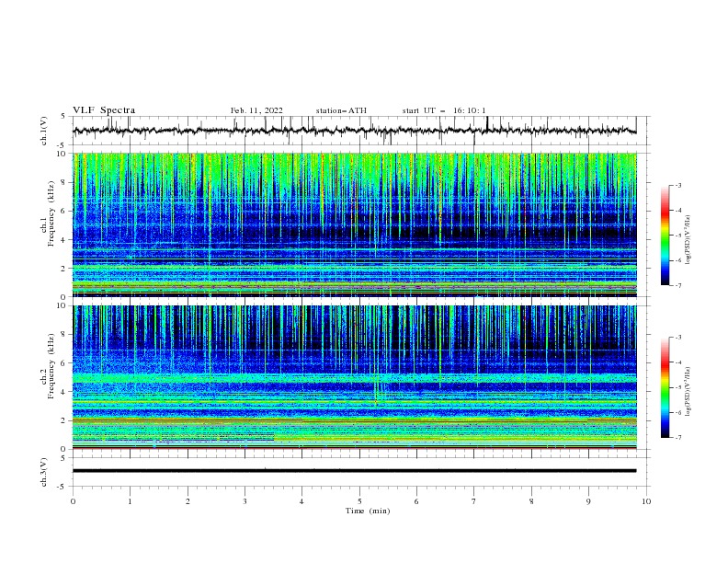The width and height of the screenshot is (728, 563).
Task: Click the "8" tick on ch.1 frequency axis
Action: pyautogui.click(x=63, y=182)
